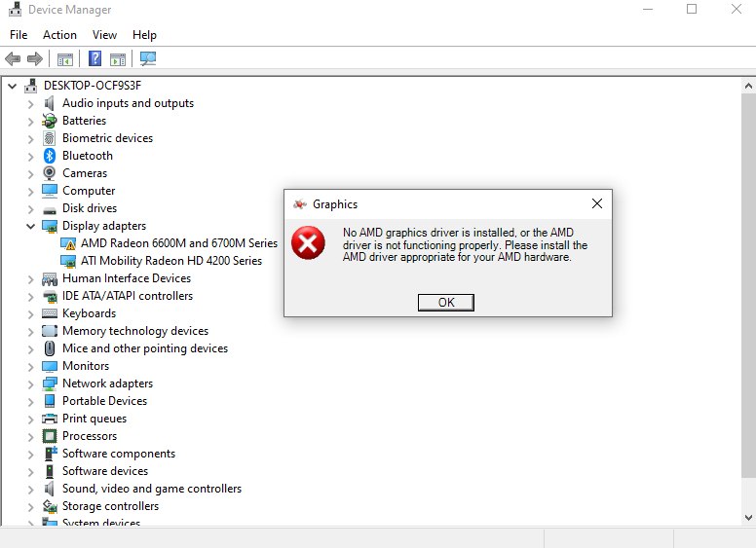Click the Back arrow toolbar icon
756x548 pixels.
coord(13,59)
